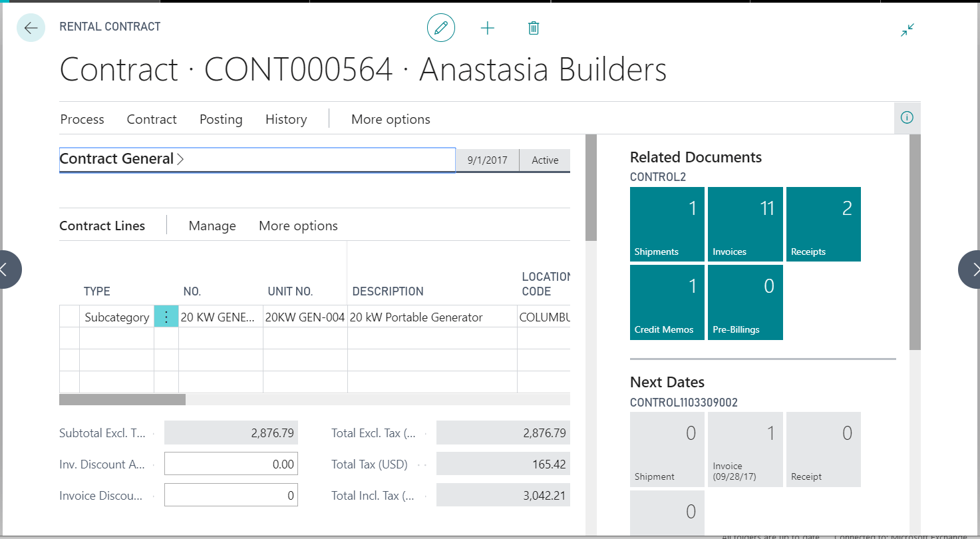The image size is (980, 539).
Task: Open the Invoices tile showing 11
Action: (x=745, y=224)
